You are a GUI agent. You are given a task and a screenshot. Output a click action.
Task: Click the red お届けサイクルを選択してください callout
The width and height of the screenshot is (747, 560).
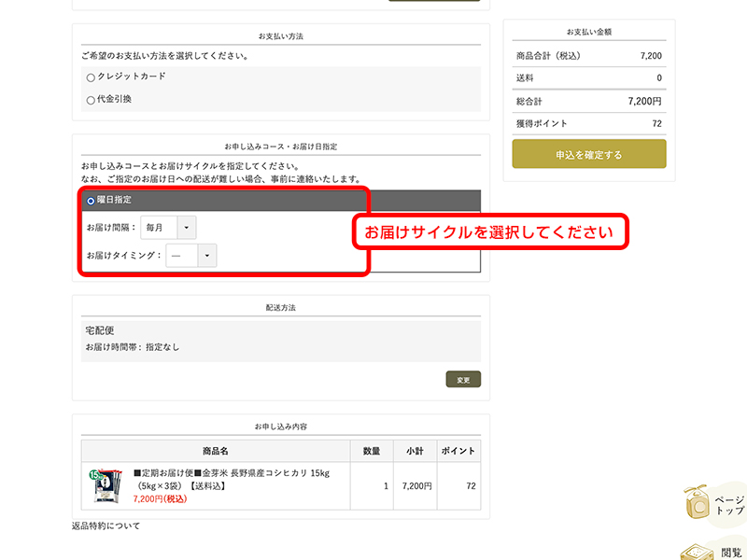tap(488, 232)
